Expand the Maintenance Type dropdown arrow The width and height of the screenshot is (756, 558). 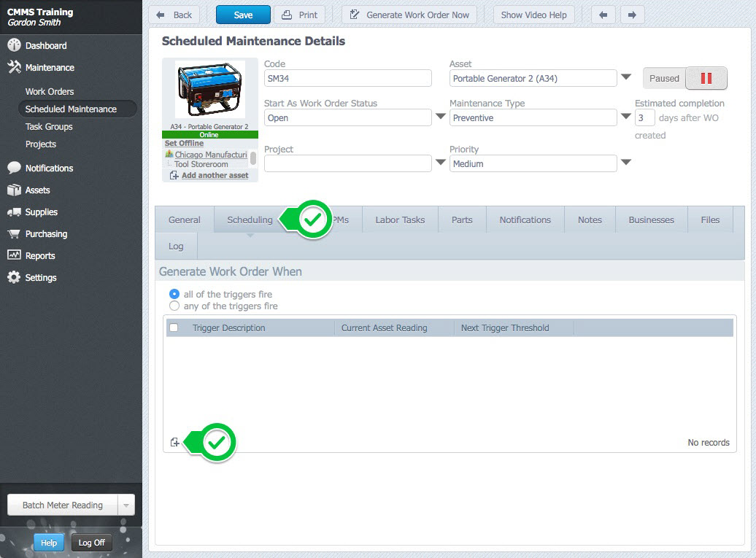[x=626, y=116]
